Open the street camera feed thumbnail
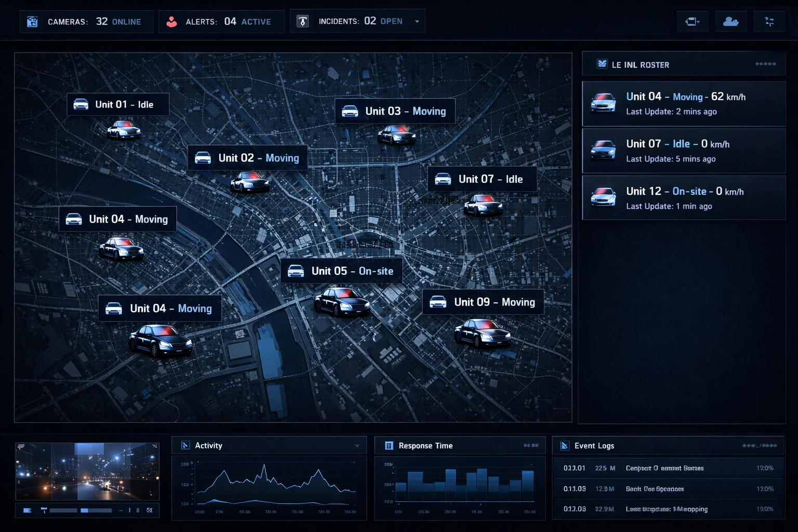Image resolution: width=798 pixels, height=532 pixels. point(87,472)
